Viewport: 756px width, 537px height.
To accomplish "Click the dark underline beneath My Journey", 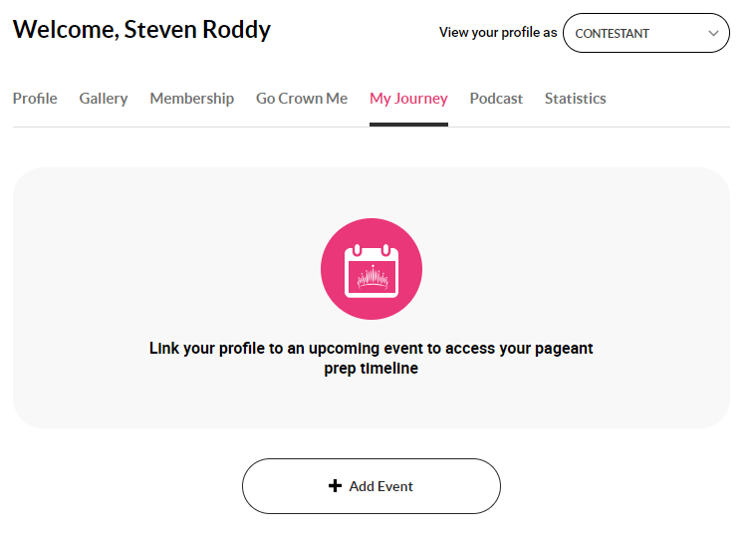I will coord(408,125).
